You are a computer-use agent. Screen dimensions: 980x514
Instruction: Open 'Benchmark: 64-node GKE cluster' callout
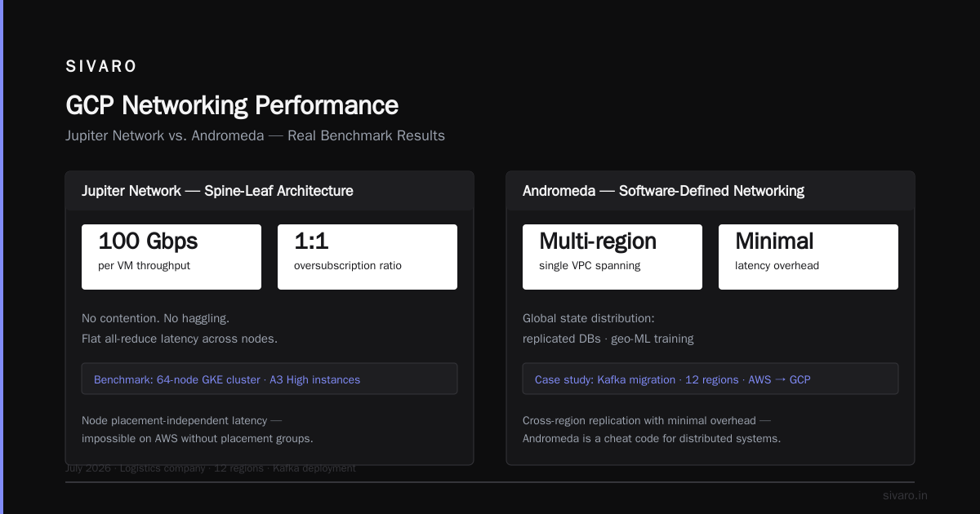(269, 379)
